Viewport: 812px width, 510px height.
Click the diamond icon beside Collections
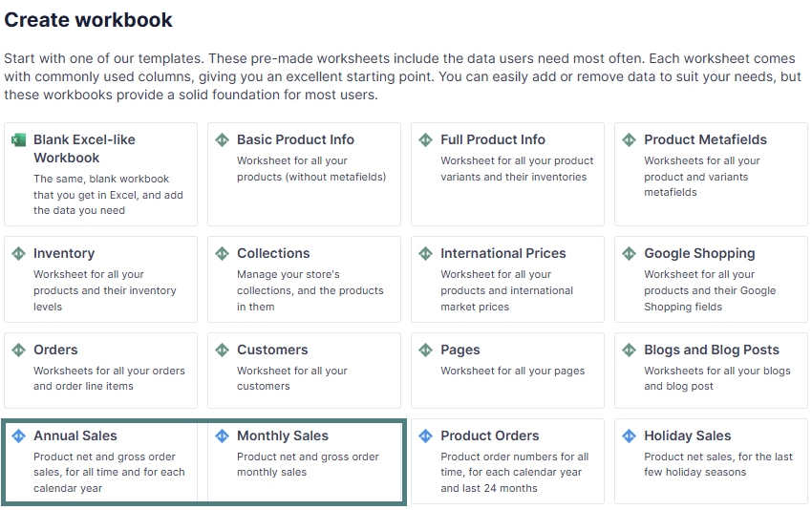coord(223,254)
